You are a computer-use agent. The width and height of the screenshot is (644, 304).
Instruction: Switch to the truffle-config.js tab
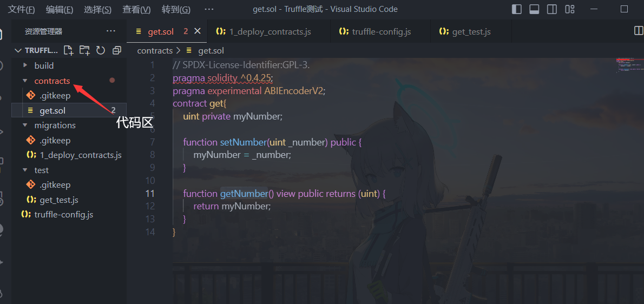(x=381, y=31)
